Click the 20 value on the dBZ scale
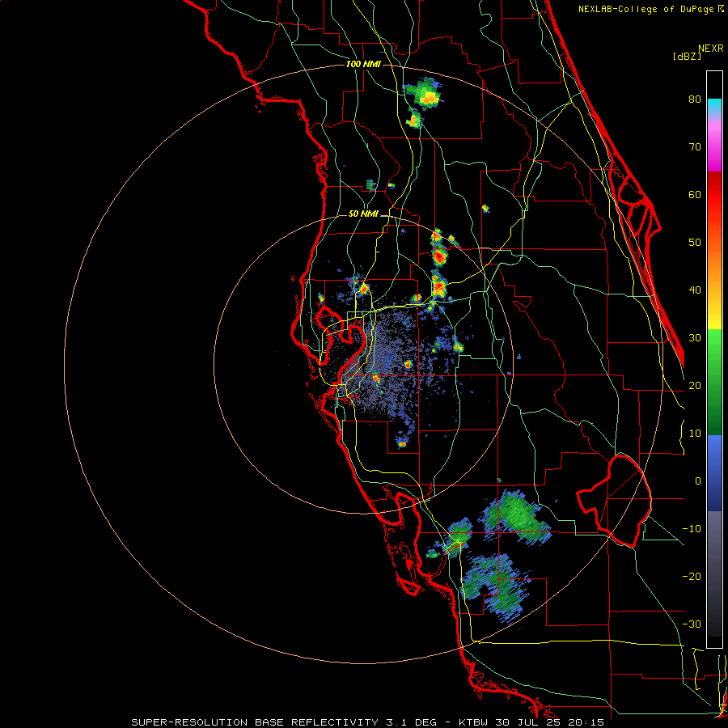The height and width of the screenshot is (728, 728). (x=695, y=385)
